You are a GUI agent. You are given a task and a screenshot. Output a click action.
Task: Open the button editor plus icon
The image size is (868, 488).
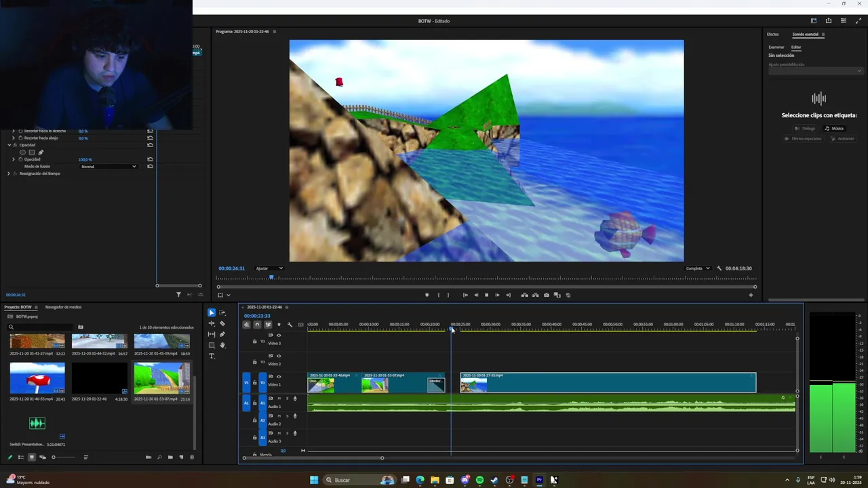click(x=751, y=295)
